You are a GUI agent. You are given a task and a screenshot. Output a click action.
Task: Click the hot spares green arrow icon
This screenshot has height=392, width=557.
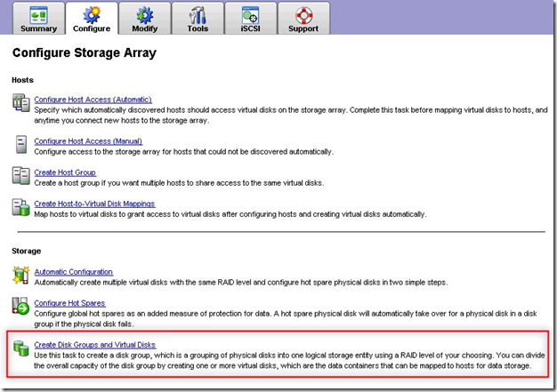click(x=21, y=306)
